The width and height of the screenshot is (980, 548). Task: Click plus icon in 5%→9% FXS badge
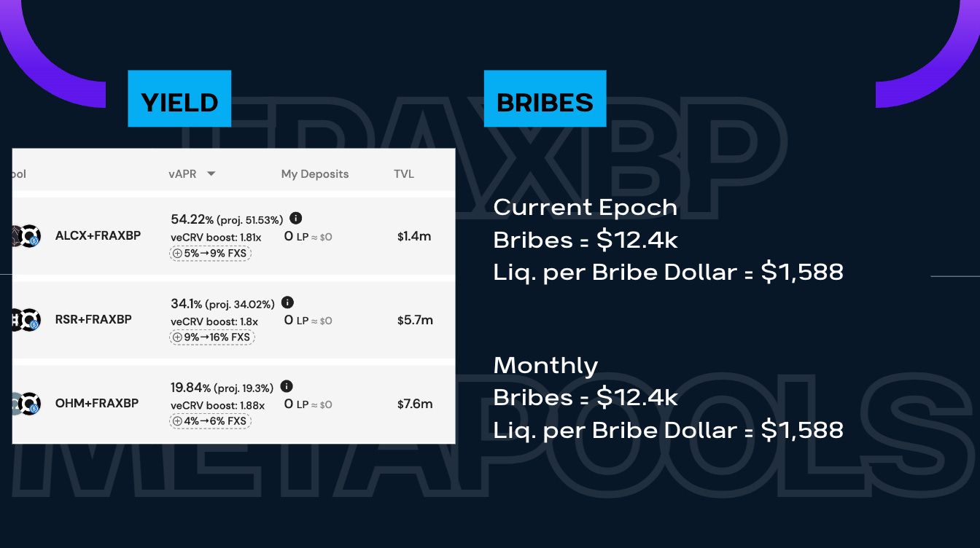coord(178,254)
